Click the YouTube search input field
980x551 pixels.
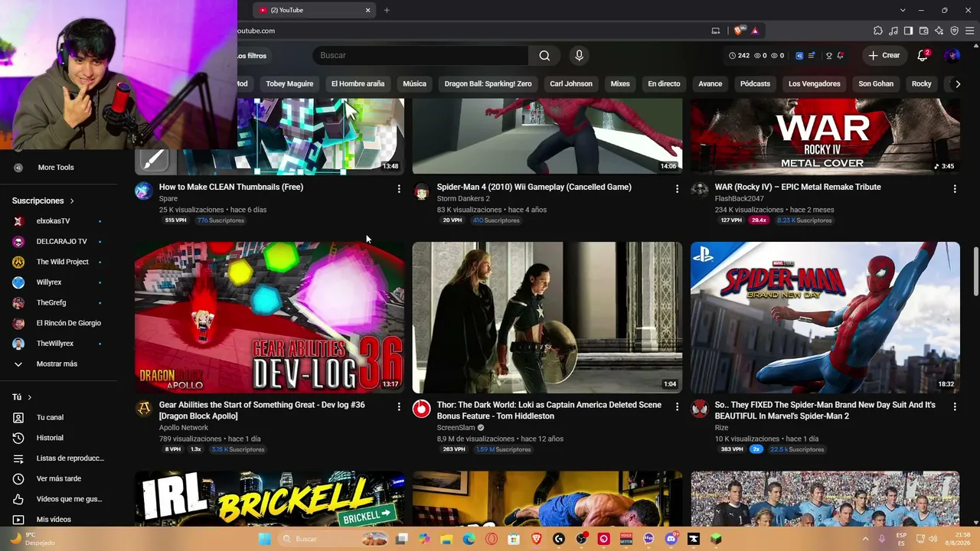(420, 55)
